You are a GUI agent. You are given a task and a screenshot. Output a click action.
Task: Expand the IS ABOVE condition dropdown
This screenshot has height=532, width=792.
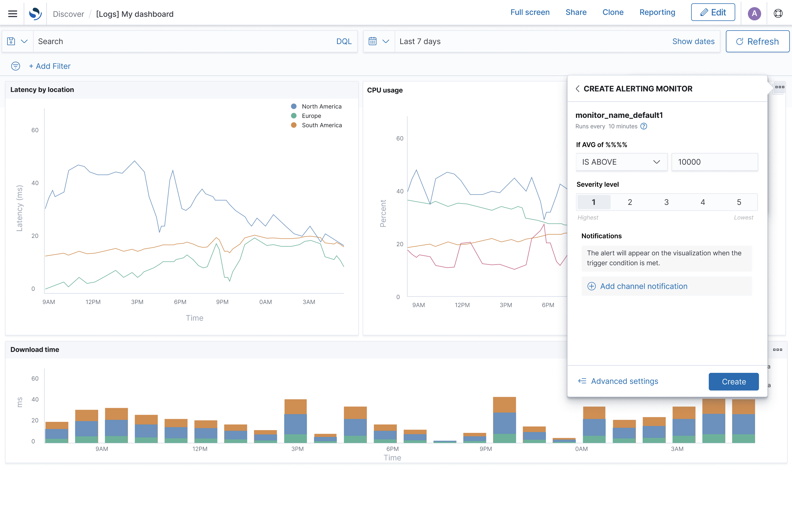pyautogui.click(x=621, y=162)
